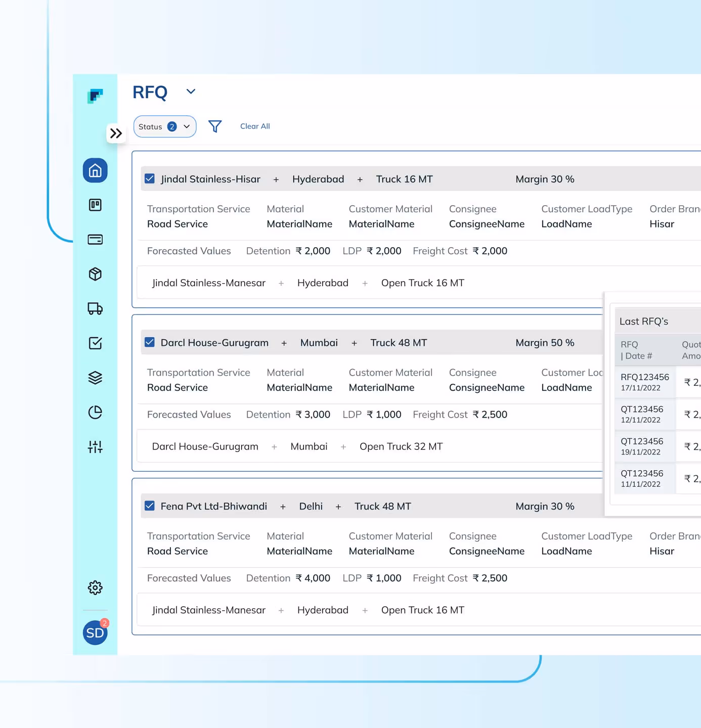Open the truck fleet sidebar icon
Screen dimensions: 701x728
(95, 308)
